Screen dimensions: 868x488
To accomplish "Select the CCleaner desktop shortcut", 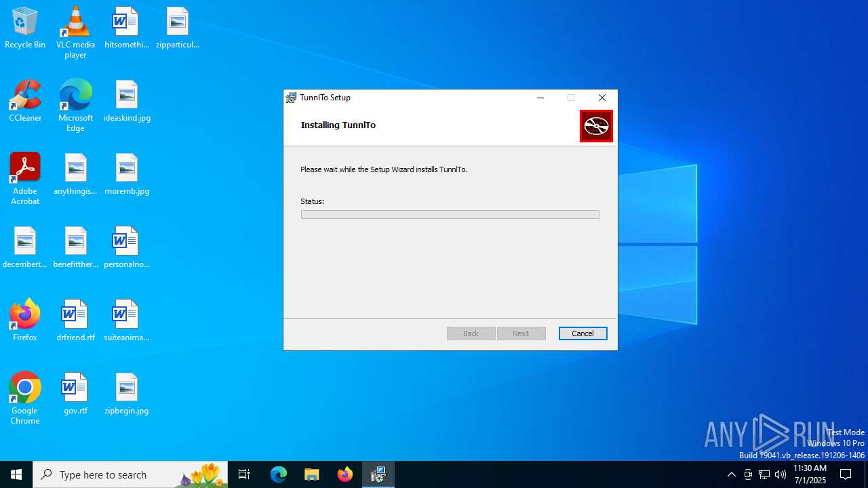I will pyautogui.click(x=25, y=101).
